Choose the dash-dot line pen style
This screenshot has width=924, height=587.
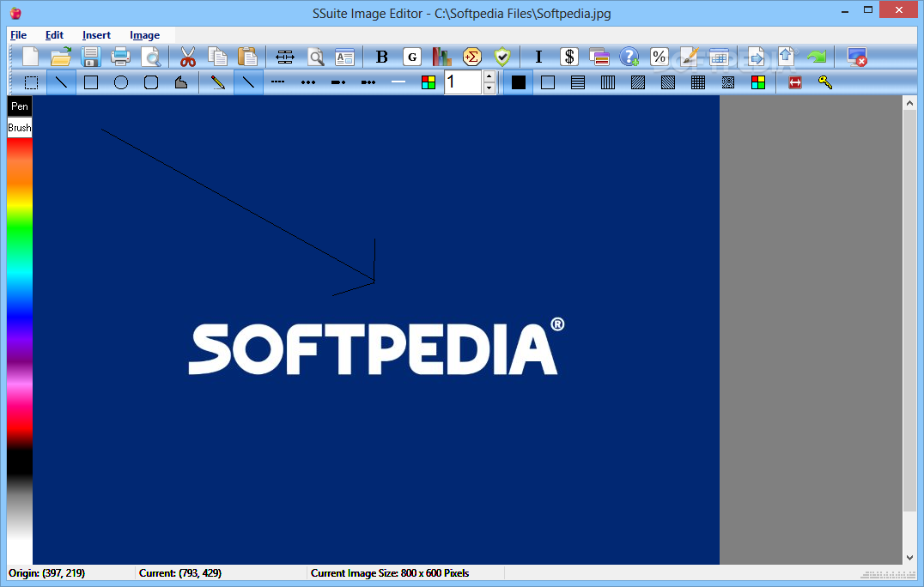[x=338, y=82]
